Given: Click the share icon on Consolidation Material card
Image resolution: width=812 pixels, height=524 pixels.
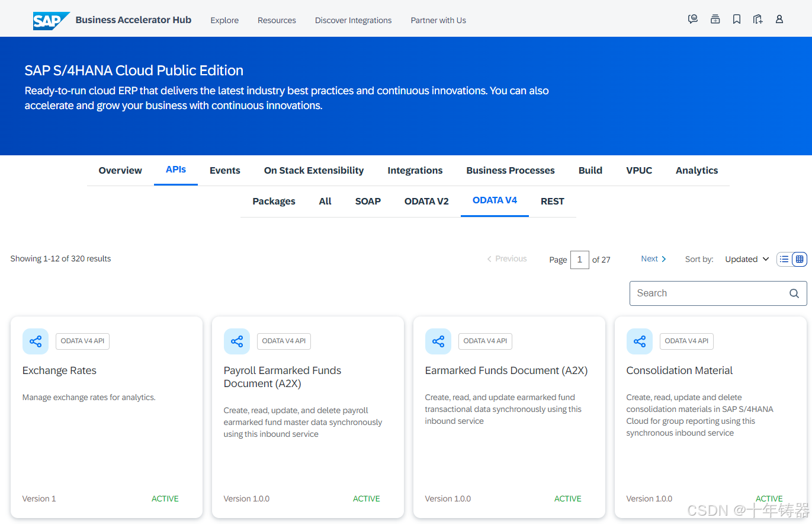Looking at the screenshot, I should (x=640, y=341).
